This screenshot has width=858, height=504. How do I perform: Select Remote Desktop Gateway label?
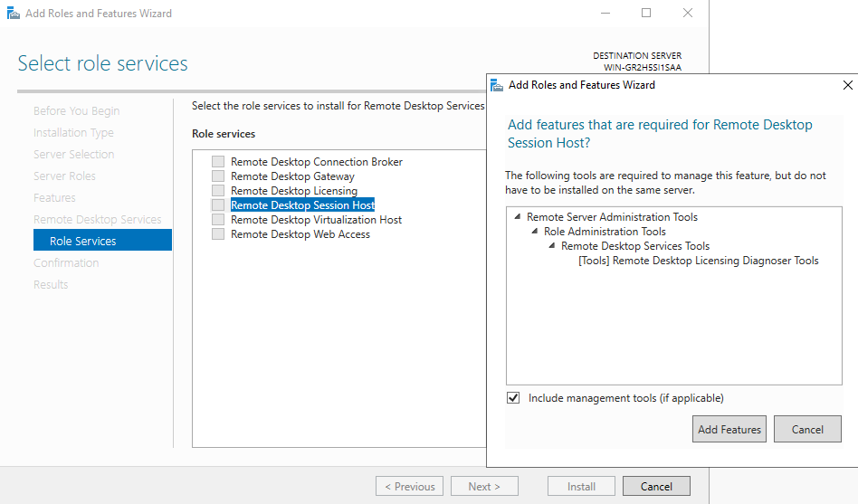click(x=292, y=176)
